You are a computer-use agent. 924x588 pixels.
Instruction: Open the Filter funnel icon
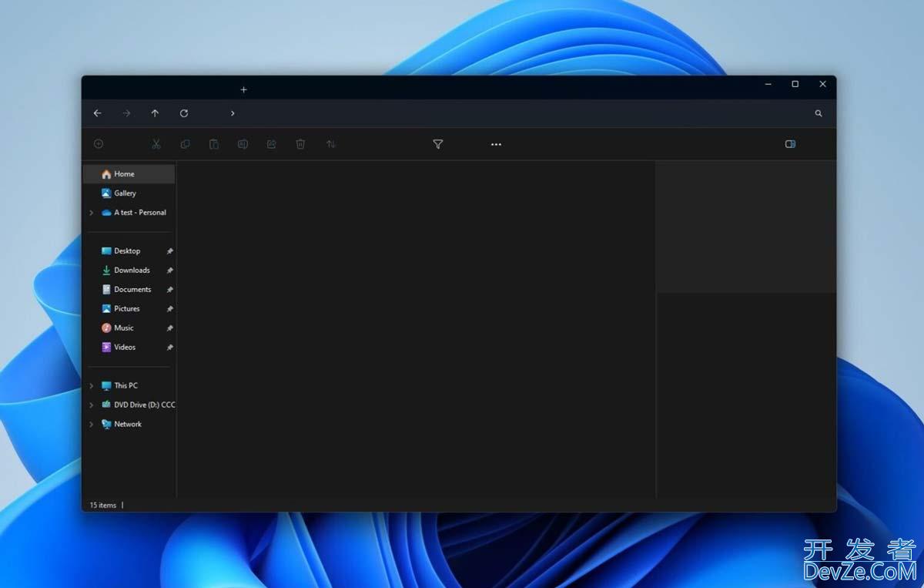click(437, 144)
